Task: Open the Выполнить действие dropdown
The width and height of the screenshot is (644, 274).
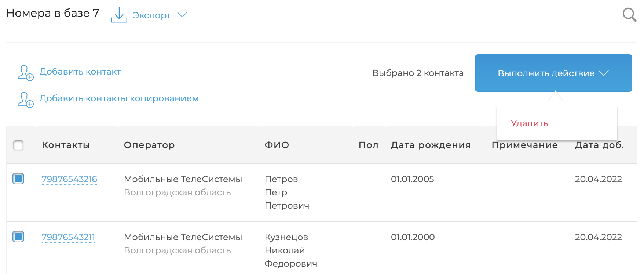Action: [x=553, y=73]
